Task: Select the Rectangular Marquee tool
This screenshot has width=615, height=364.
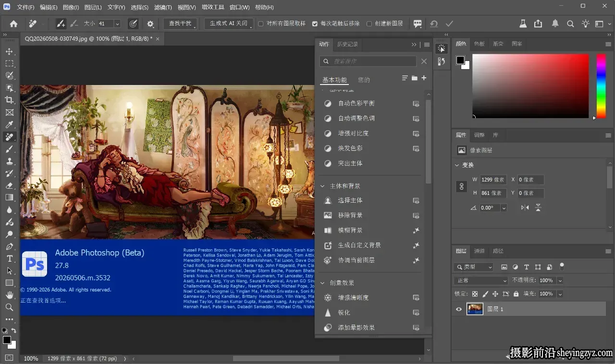Action: tap(9, 63)
